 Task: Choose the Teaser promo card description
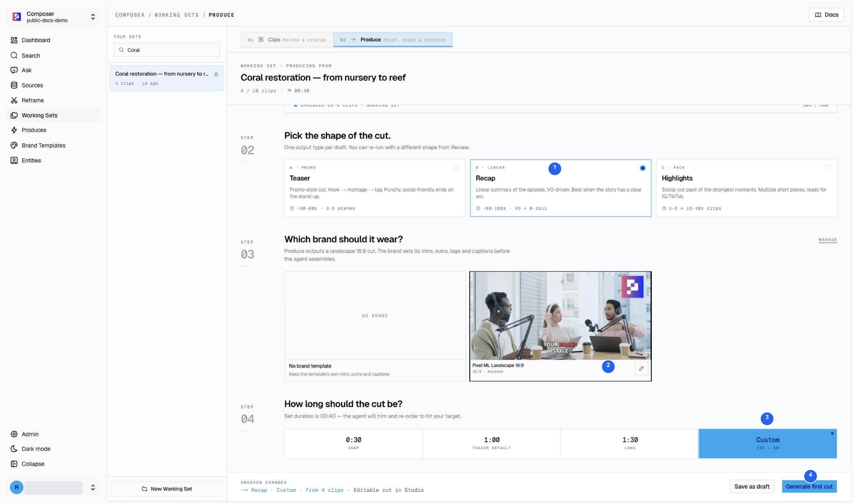(x=371, y=193)
